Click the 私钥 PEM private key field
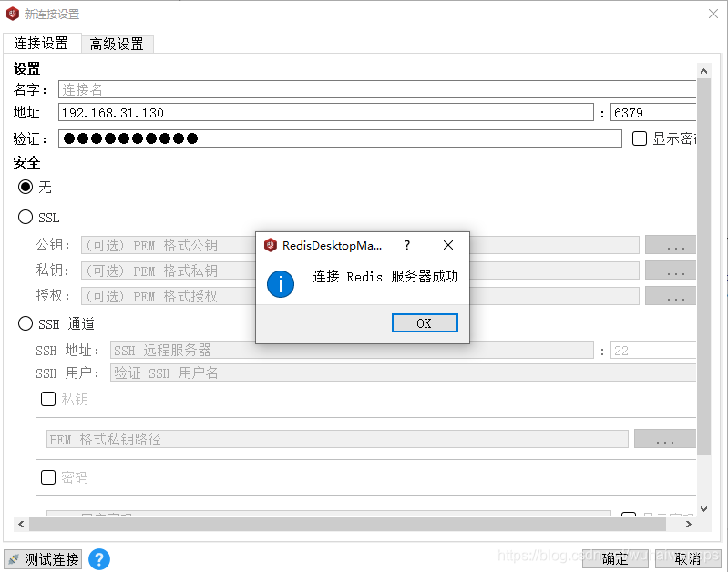728x572 pixels. click(360, 271)
